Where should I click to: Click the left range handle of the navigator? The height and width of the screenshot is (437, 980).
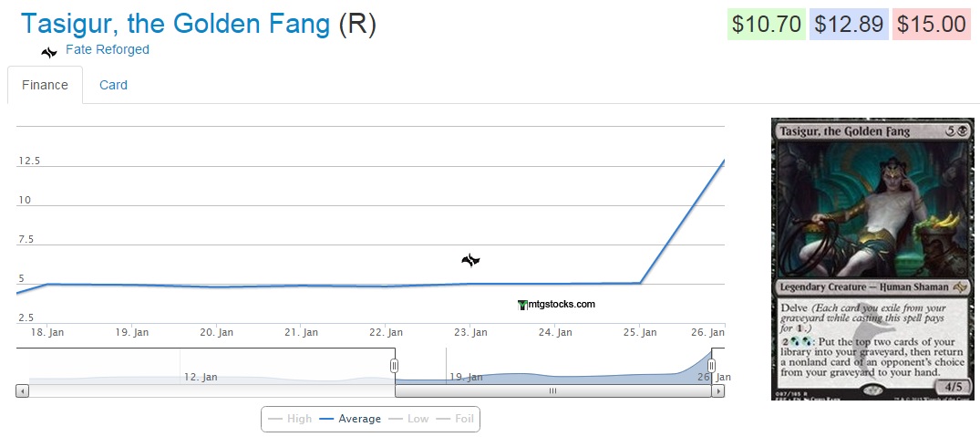pos(395,366)
